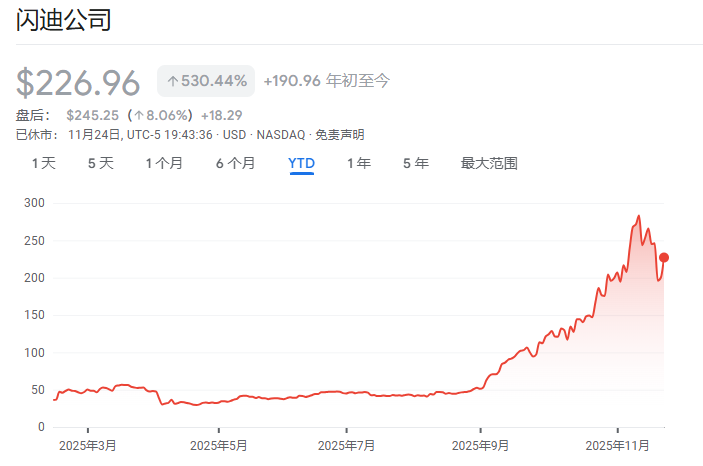Click the 盘后 after-hours label
Image resolution: width=703 pixels, height=466 pixels.
coord(33,115)
